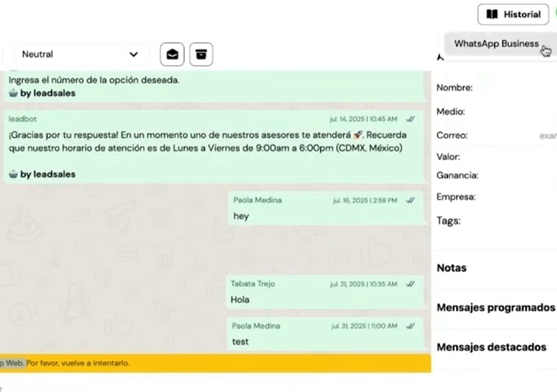This screenshot has width=557, height=392.
Task: Click the jul. 21, 2025 10:35 AM timestamp
Action: (x=363, y=284)
